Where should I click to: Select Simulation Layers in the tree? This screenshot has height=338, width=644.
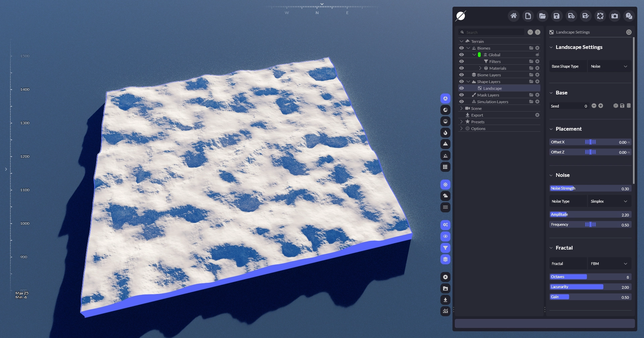click(x=492, y=102)
